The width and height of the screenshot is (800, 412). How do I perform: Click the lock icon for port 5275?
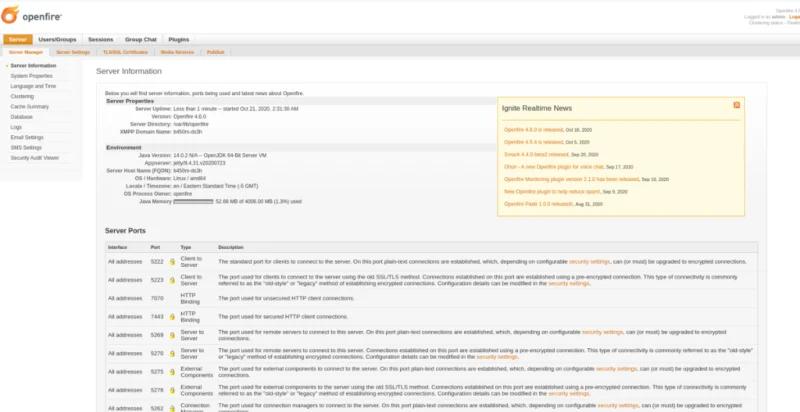click(172, 372)
